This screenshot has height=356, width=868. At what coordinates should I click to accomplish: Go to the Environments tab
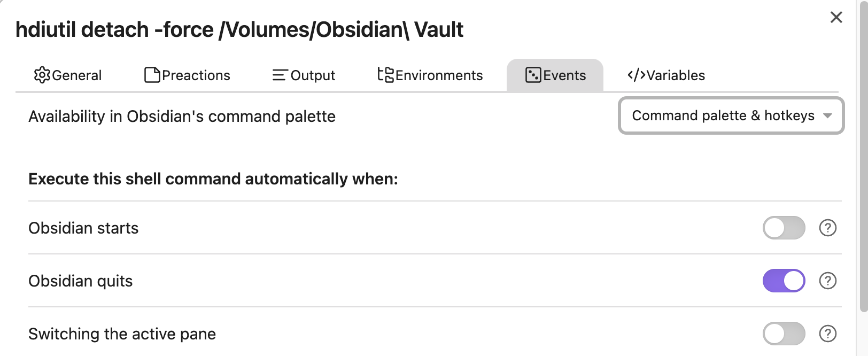tap(430, 75)
